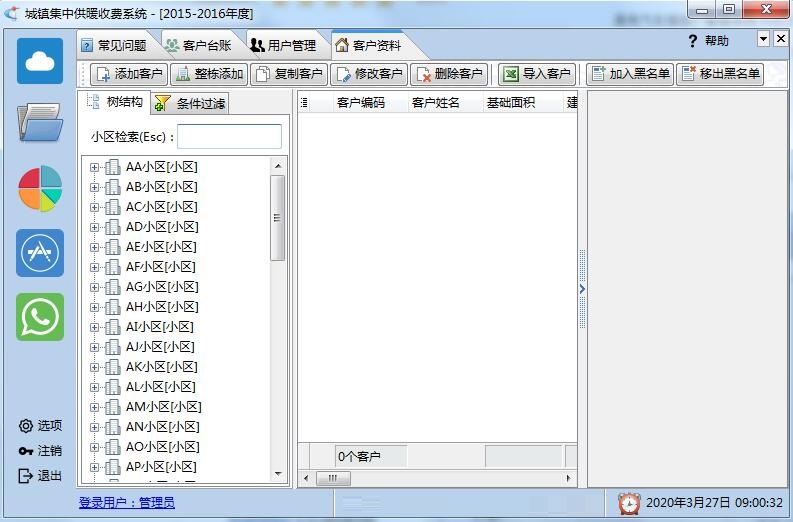Open the App Store sidebar icon
793x522 pixels.
tap(40, 253)
